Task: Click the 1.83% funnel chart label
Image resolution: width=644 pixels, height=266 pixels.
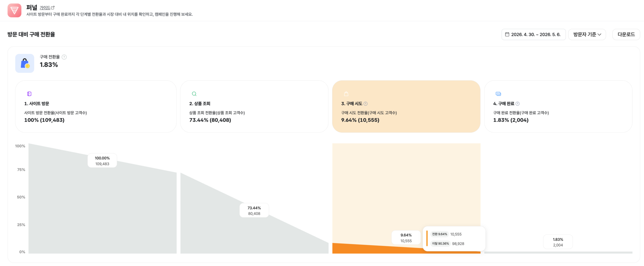Action: tap(558, 242)
